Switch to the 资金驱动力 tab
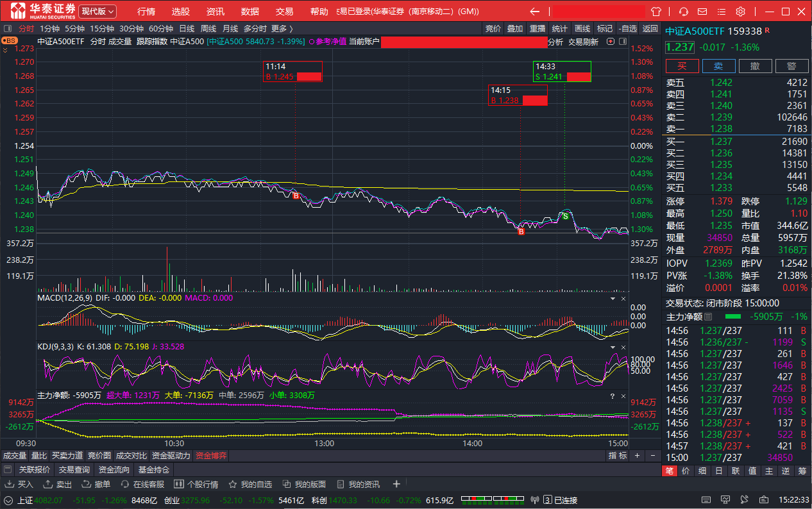This screenshot has height=509, width=812. coord(171,456)
